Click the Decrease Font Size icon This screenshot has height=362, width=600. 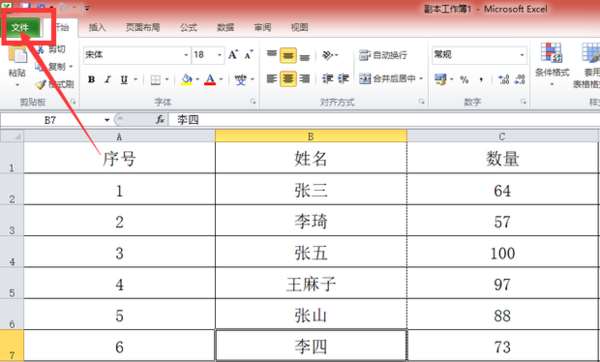pos(249,55)
